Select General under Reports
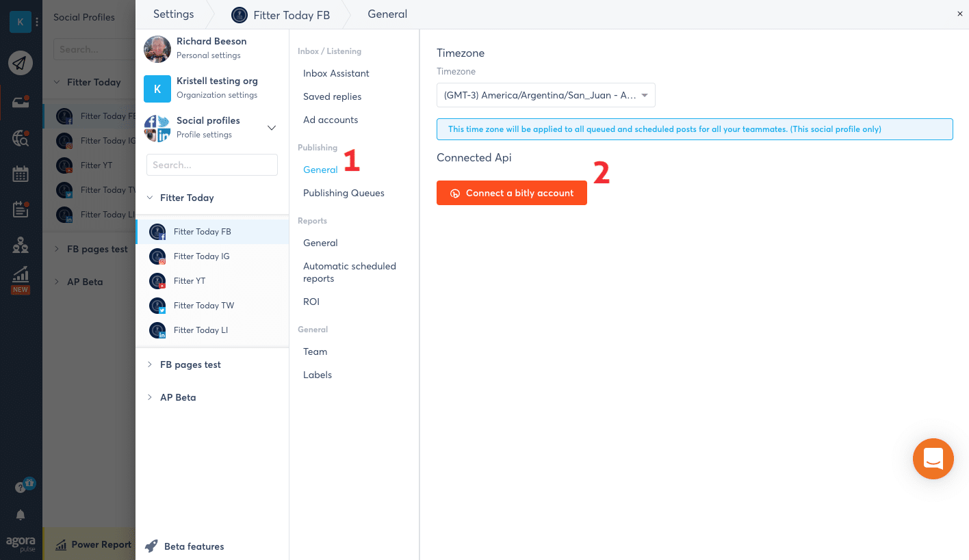969x560 pixels. [320, 243]
